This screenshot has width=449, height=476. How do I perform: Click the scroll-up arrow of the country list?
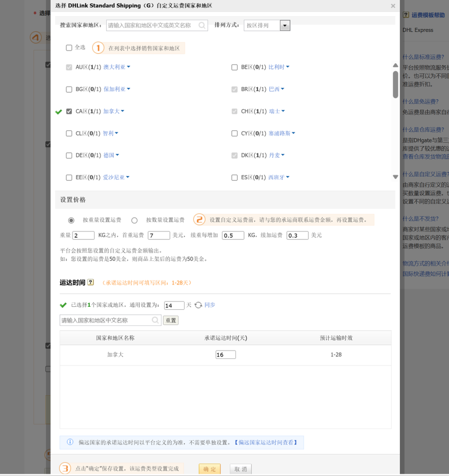(x=395, y=65)
